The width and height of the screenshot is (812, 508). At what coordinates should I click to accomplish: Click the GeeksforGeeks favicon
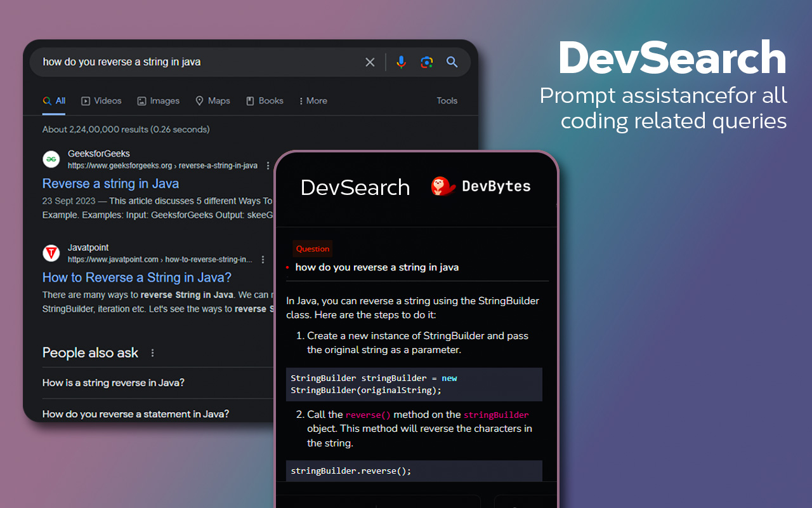click(x=51, y=159)
